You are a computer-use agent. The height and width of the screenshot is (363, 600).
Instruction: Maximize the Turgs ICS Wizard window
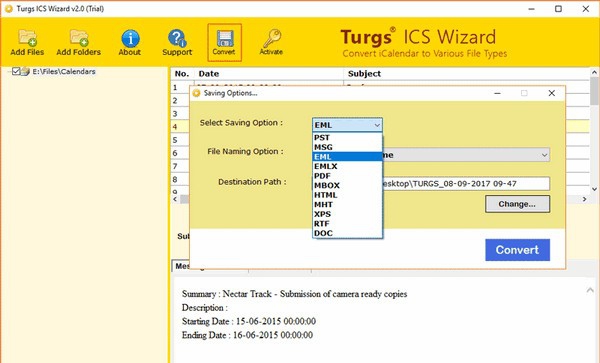(558, 8)
